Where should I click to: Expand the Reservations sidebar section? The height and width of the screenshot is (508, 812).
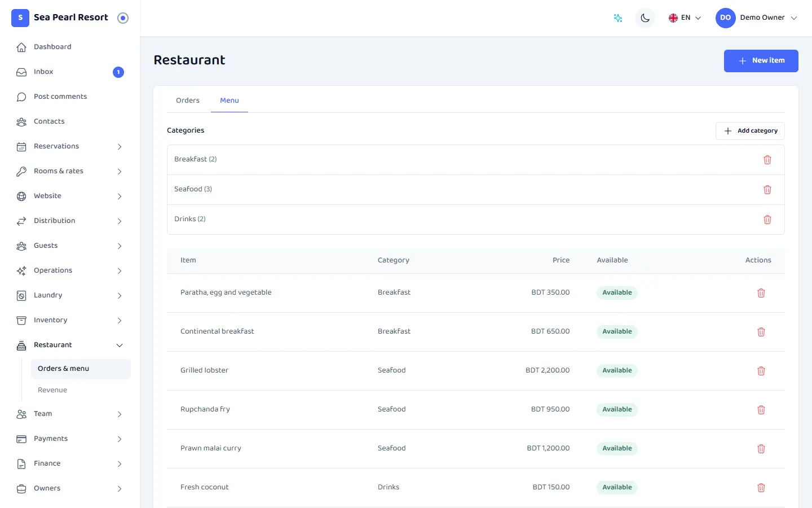(x=70, y=146)
